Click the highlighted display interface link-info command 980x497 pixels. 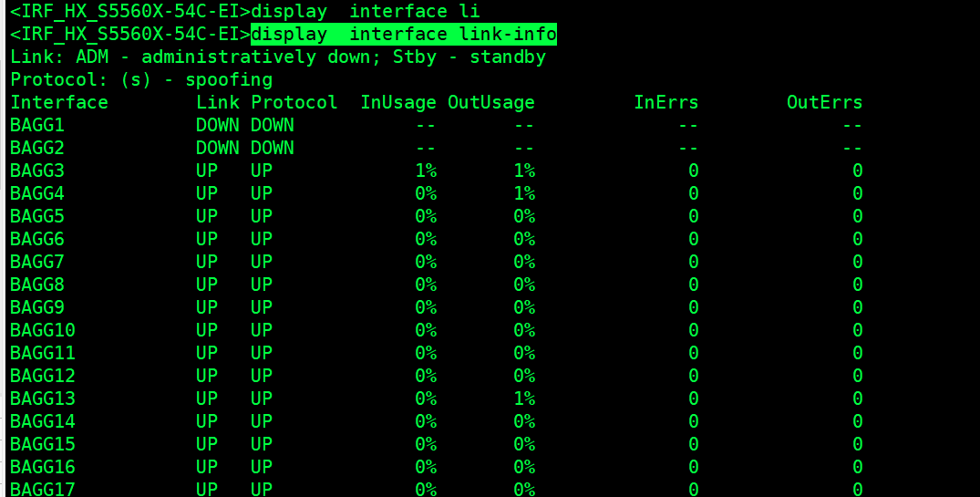[x=404, y=35]
